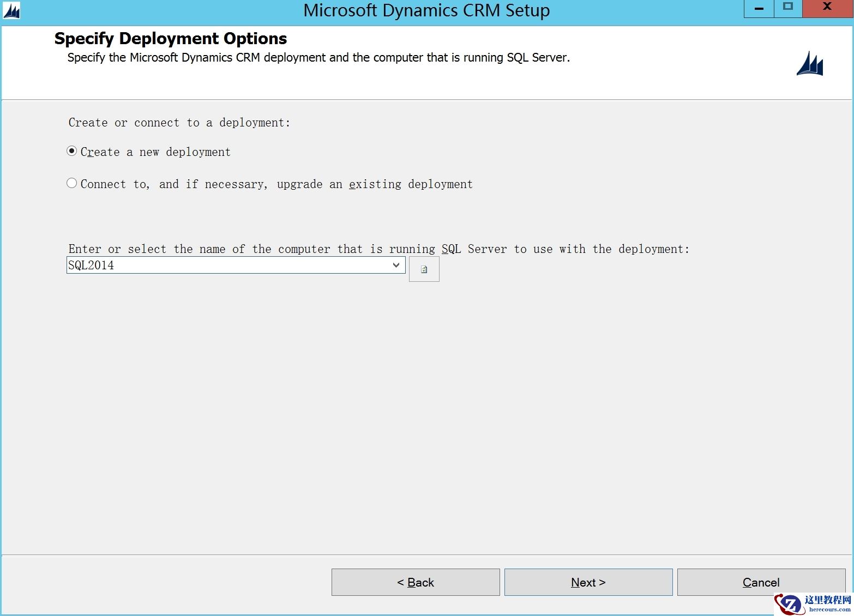Click Next to continue the installation
Screen dimensions: 854x616
588,582
